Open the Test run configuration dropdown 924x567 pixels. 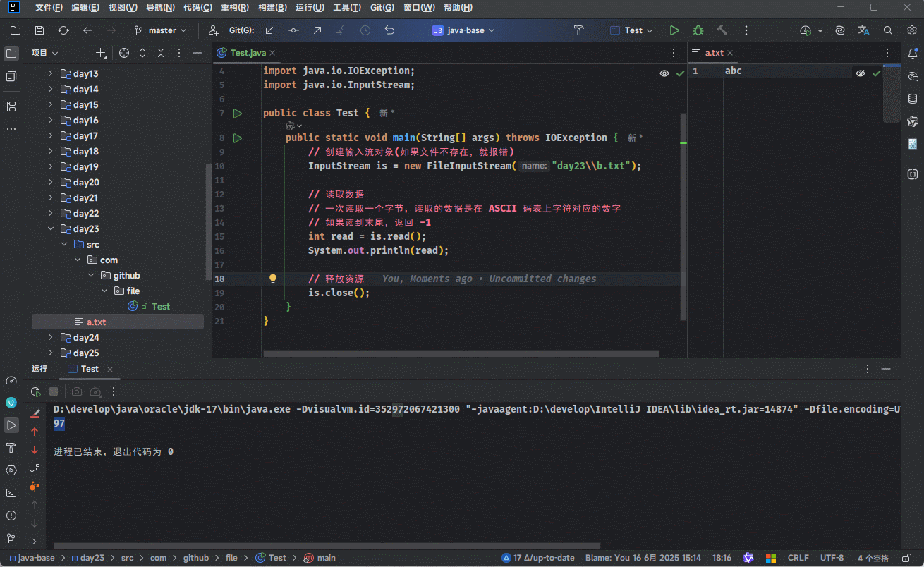[632, 30]
